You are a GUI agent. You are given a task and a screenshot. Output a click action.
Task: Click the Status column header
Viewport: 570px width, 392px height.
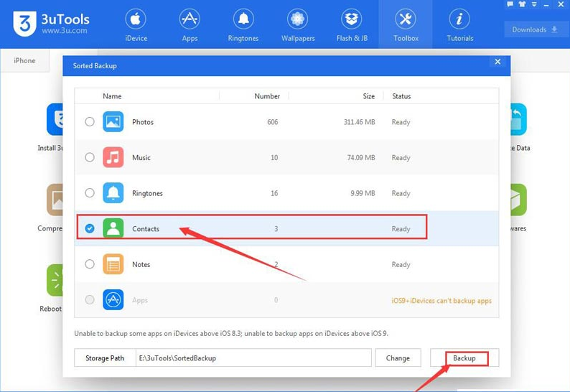point(401,96)
